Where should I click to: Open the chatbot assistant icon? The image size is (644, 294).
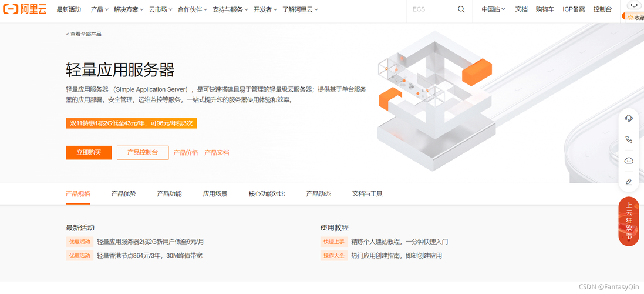pos(628,161)
